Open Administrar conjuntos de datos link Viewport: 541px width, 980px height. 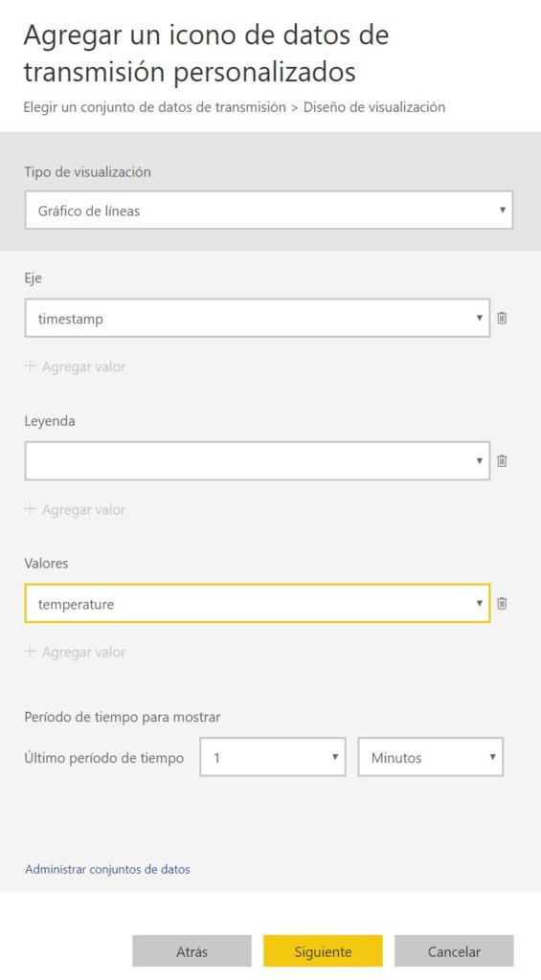tap(107, 869)
